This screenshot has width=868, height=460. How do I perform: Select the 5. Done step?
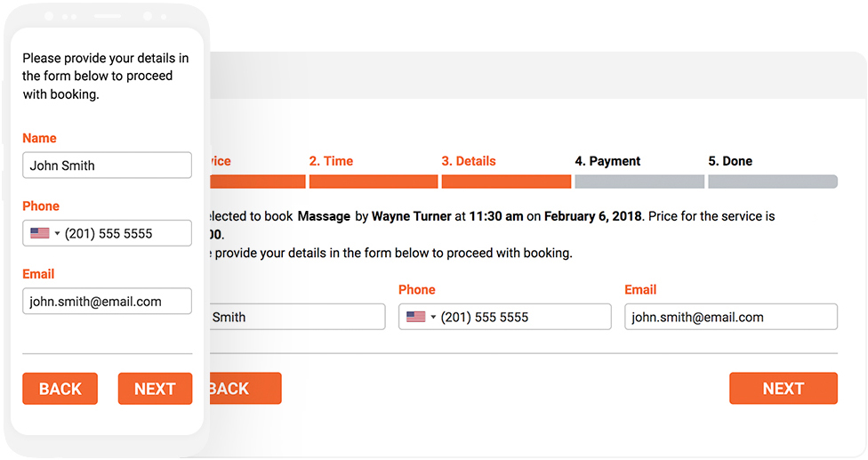click(730, 161)
